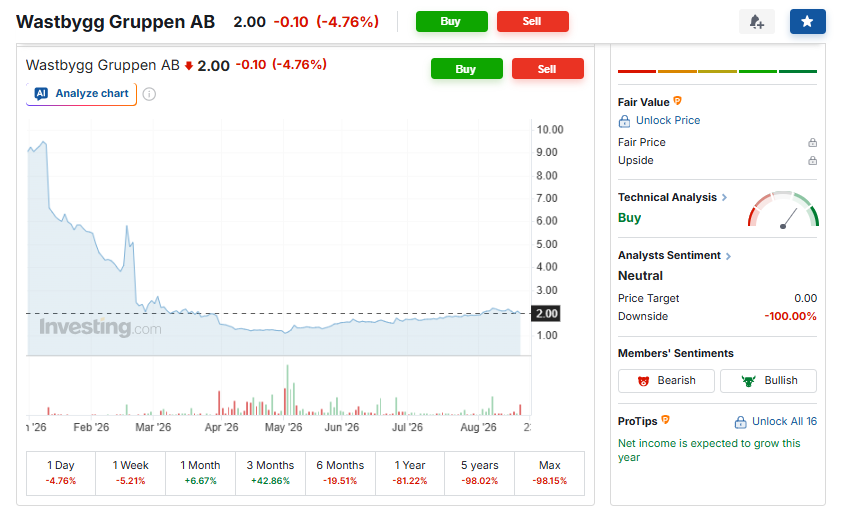Select the Max range tab
This screenshot has width=846, height=521.
click(x=550, y=473)
